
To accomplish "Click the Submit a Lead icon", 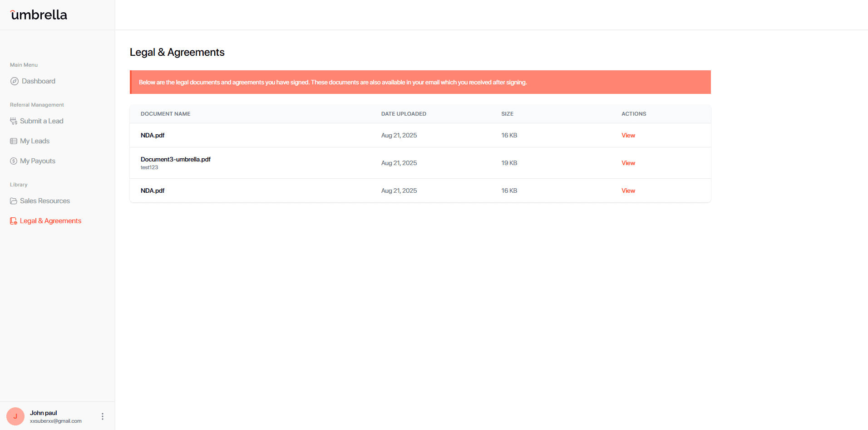I will pos(14,121).
